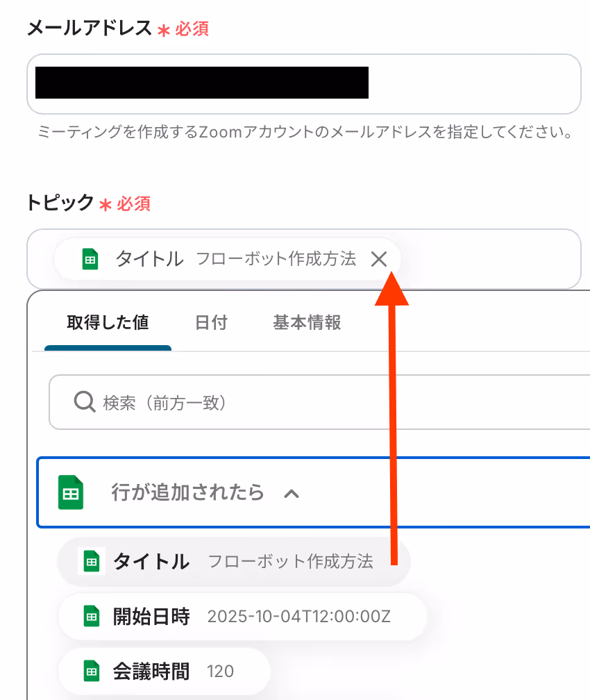Click the フローボット作成方法 text in the トピック chip
This screenshot has height=700, width=590.
(276, 259)
